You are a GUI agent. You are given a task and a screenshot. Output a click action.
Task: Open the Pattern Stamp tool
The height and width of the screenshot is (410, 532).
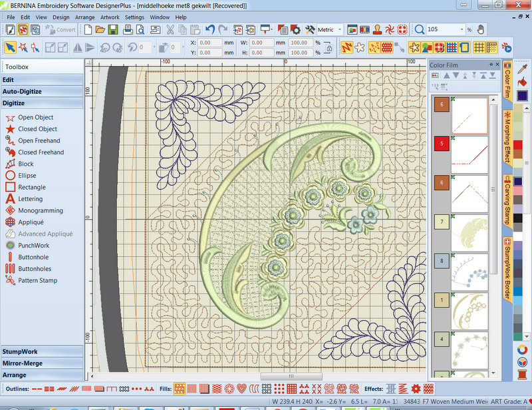click(x=41, y=280)
